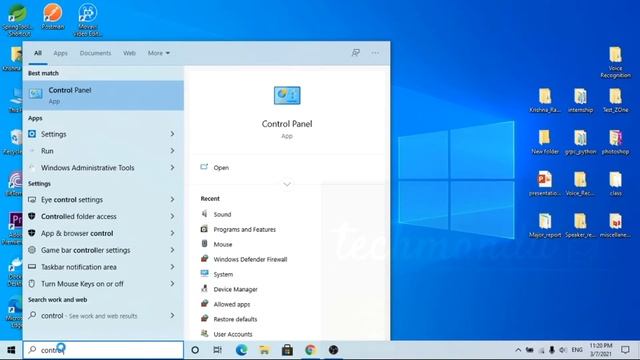Screen dimensions: 640x360
Task: Open the New folder on desktop
Action: click(544, 142)
